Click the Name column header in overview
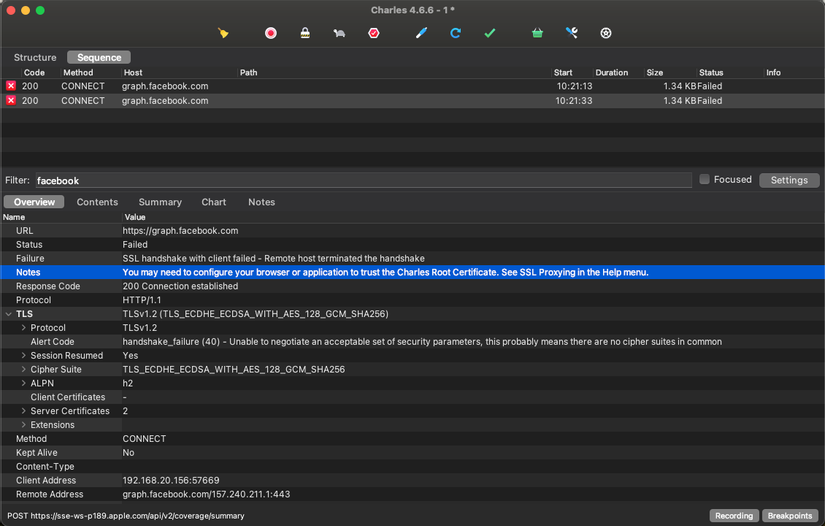 (x=14, y=217)
